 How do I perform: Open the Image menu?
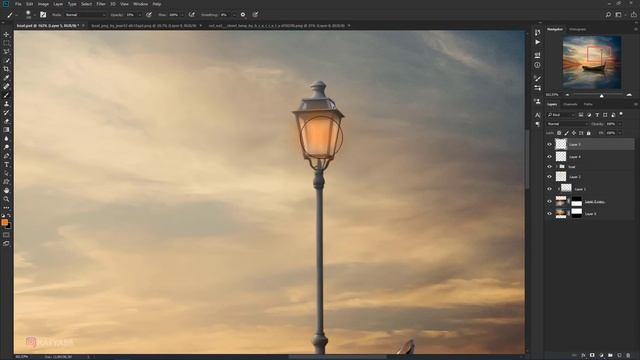coord(43,4)
